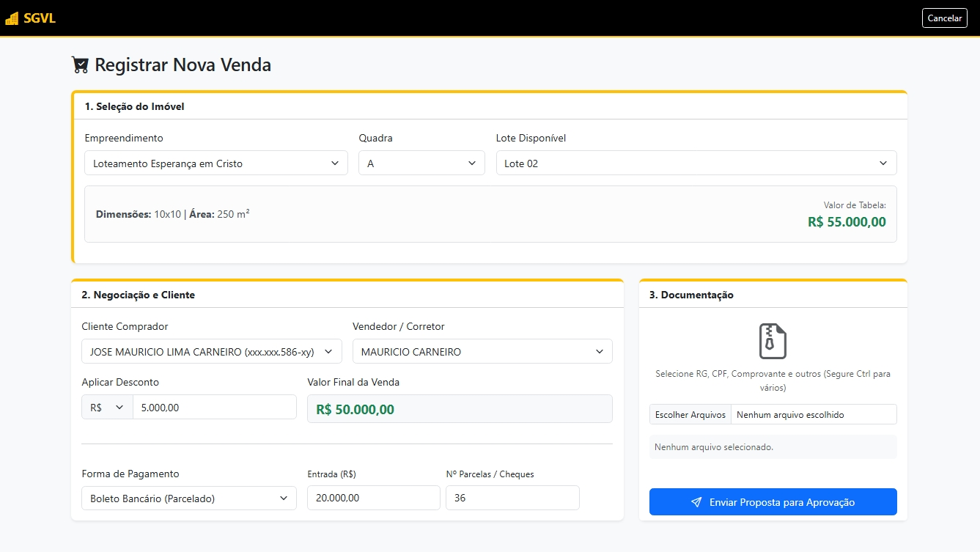Click the Aplicar Desconto amount field

tap(214, 408)
